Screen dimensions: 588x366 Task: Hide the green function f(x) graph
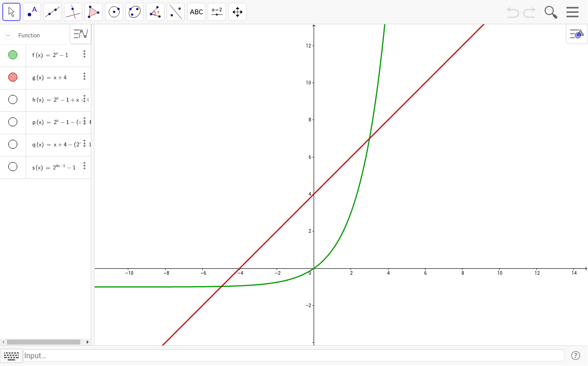13,55
